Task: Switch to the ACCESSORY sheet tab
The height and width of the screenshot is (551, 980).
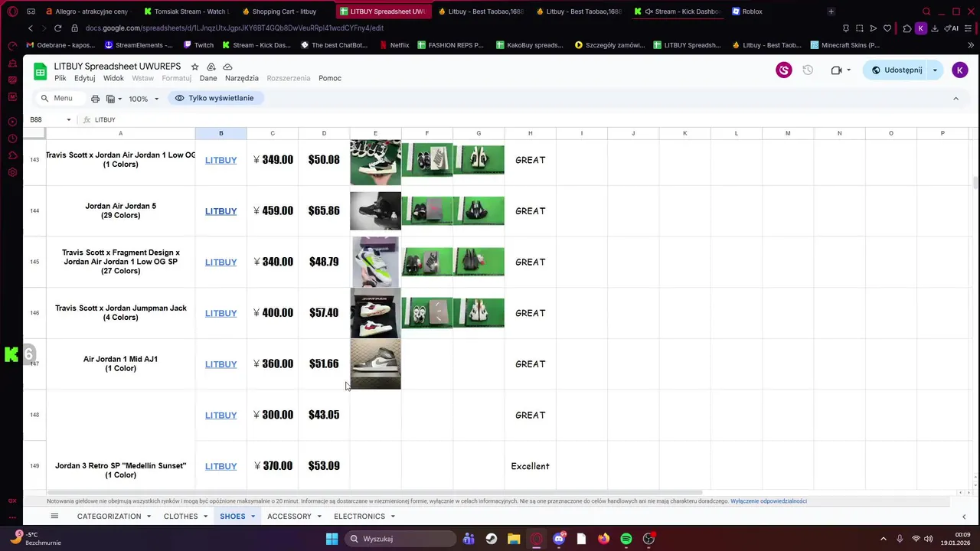Action: (289, 517)
